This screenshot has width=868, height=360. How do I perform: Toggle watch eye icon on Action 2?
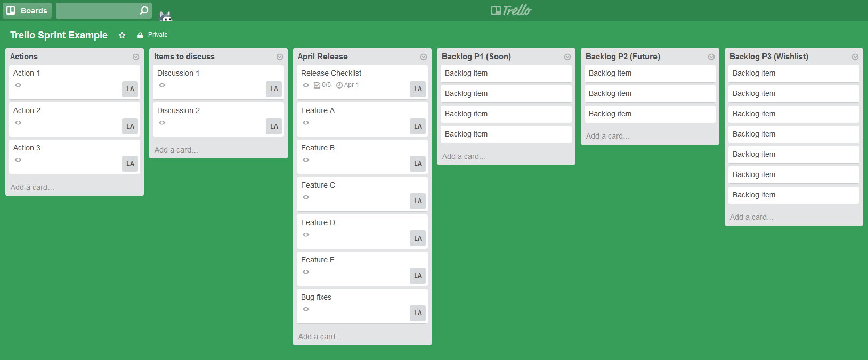coord(18,123)
